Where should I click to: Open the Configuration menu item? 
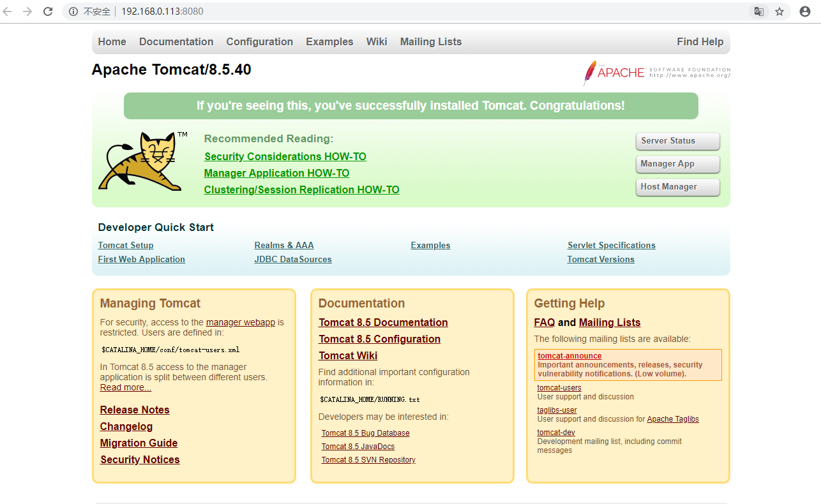click(260, 42)
